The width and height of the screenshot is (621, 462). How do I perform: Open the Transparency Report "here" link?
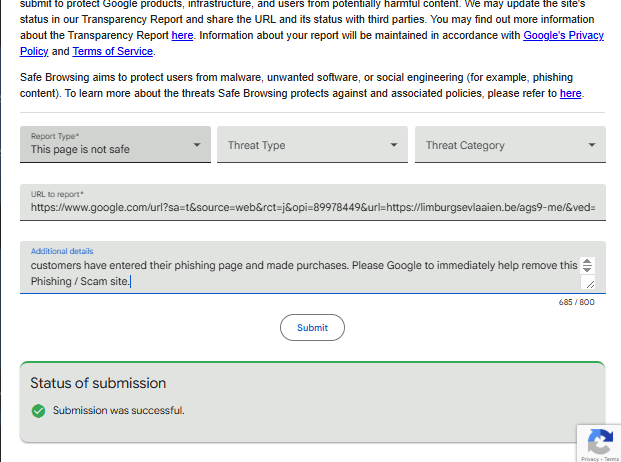coord(182,35)
